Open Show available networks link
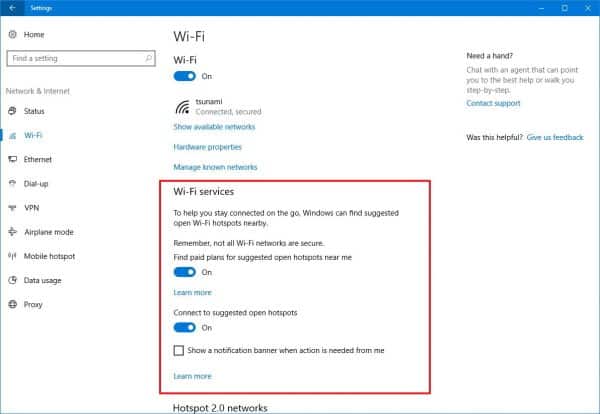This screenshot has width=600, height=414. [x=214, y=127]
